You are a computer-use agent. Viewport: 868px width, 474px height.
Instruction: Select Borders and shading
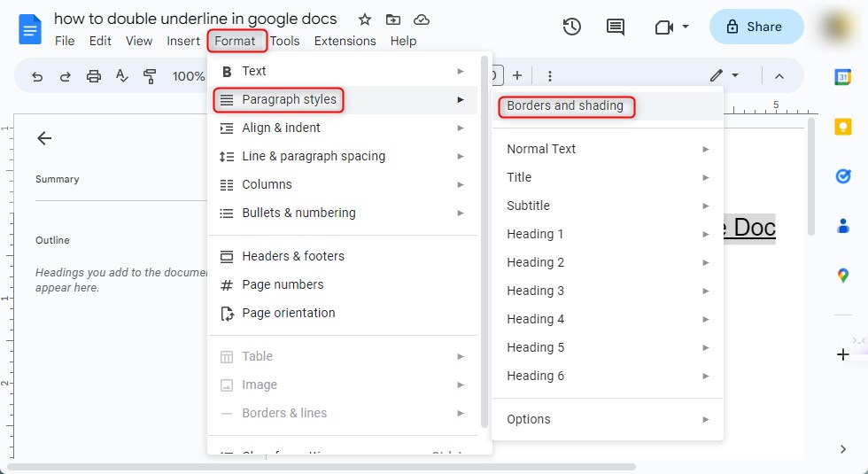coord(608,105)
